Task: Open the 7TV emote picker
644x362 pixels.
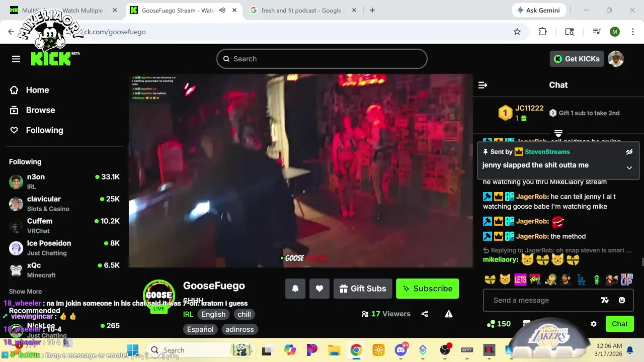Action: coord(605,300)
